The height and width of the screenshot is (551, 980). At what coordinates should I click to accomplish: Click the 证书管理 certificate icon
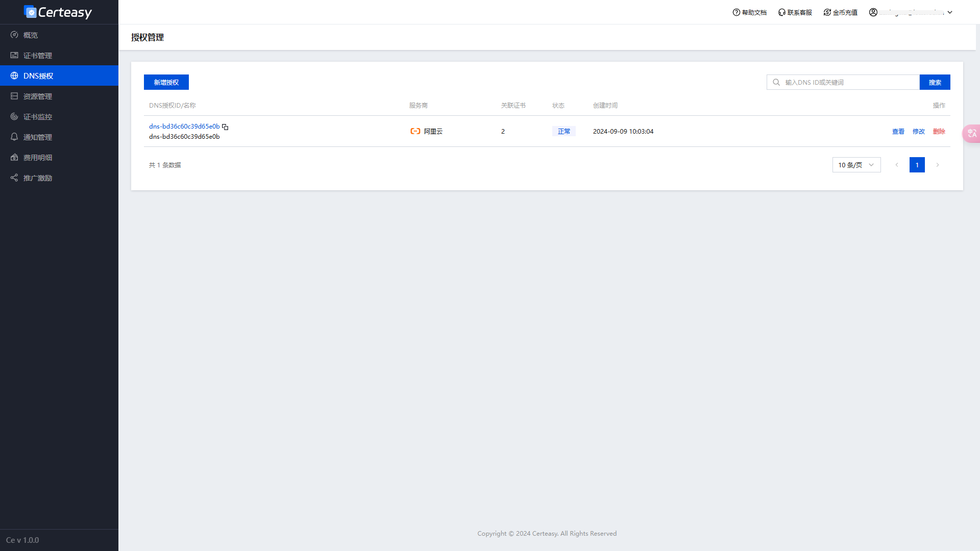[x=14, y=55]
